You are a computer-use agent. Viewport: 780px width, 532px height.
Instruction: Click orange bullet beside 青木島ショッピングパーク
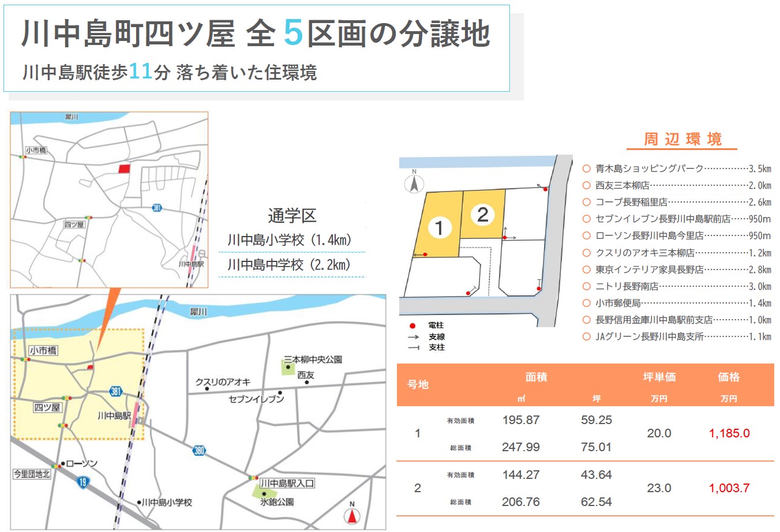click(586, 168)
